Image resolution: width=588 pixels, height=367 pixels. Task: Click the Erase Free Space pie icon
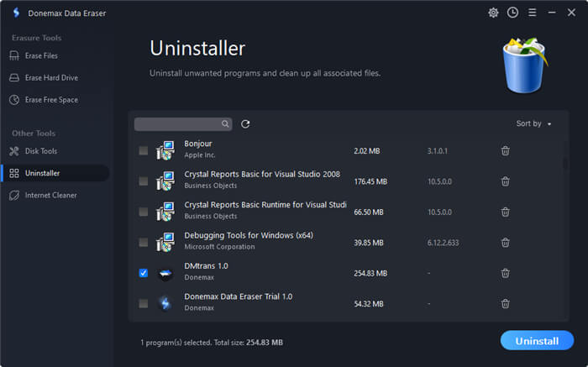coord(14,100)
